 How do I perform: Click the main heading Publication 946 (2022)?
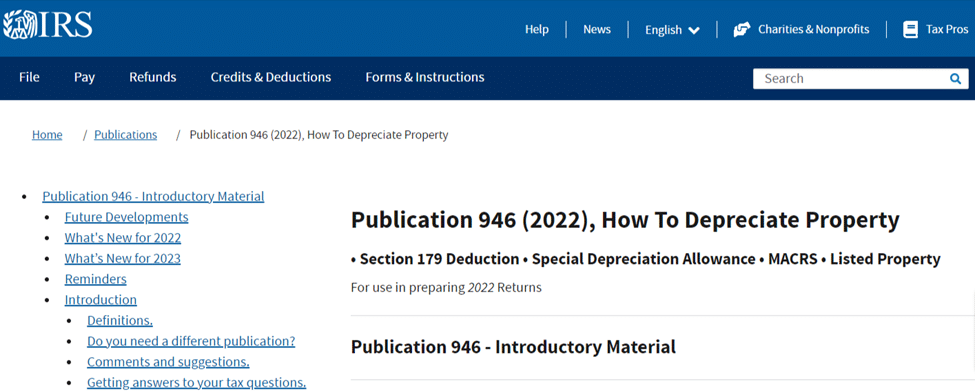pos(625,220)
